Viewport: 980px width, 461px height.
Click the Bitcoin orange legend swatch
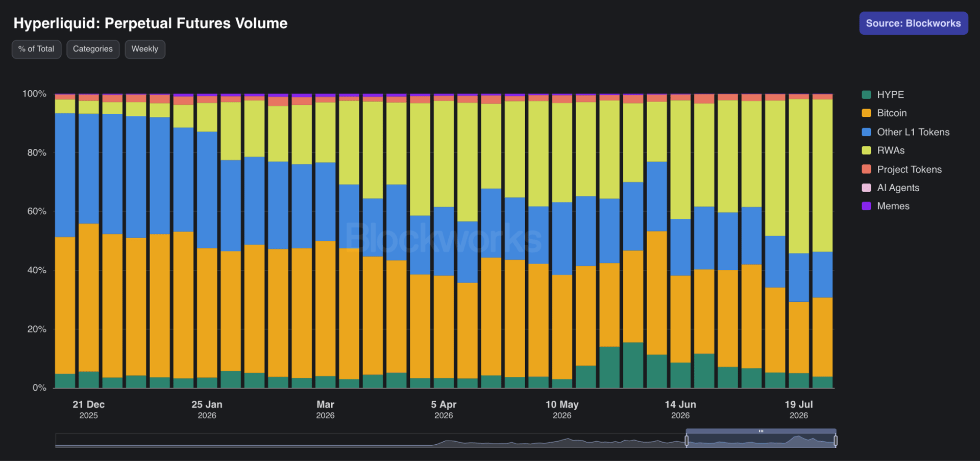coord(866,113)
